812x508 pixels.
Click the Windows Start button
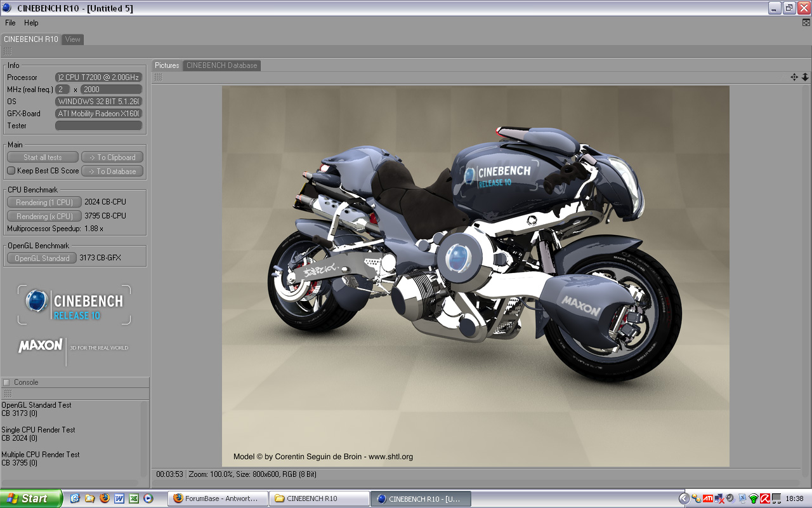(31, 498)
